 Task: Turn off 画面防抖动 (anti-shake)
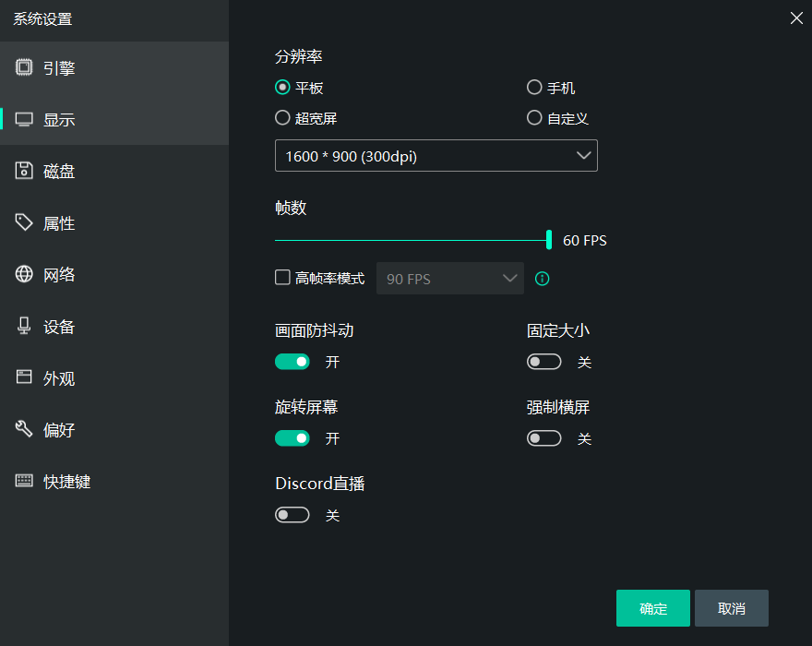coord(293,361)
